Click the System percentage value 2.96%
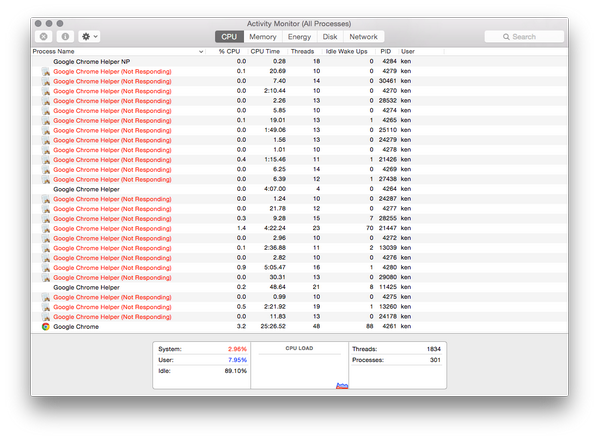The width and height of the screenshot is (599, 440). [x=237, y=349]
